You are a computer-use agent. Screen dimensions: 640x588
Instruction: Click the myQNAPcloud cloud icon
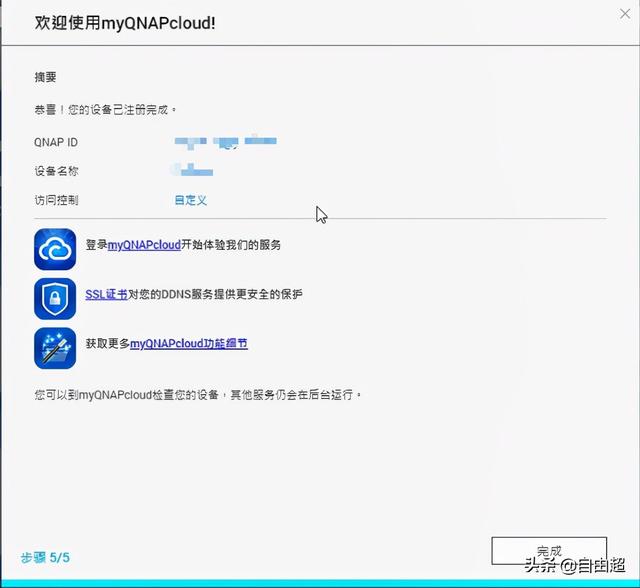[x=55, y=249]
